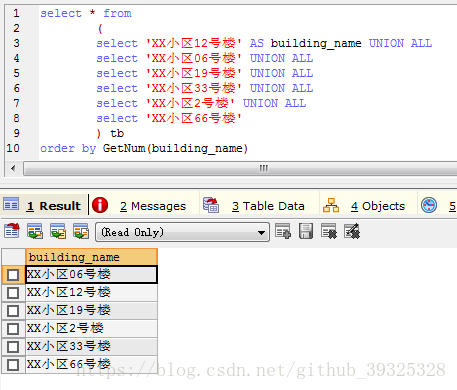Open the (Read Only) mode dropdown
This screenshot has width=457, height=390.
[x=182, y=232]
